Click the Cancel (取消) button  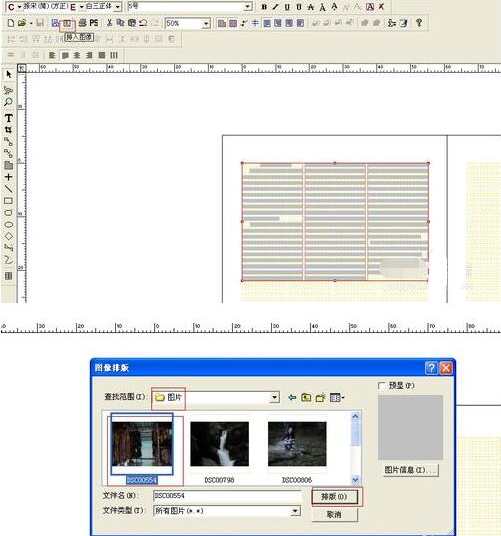(x=334, y=514)
